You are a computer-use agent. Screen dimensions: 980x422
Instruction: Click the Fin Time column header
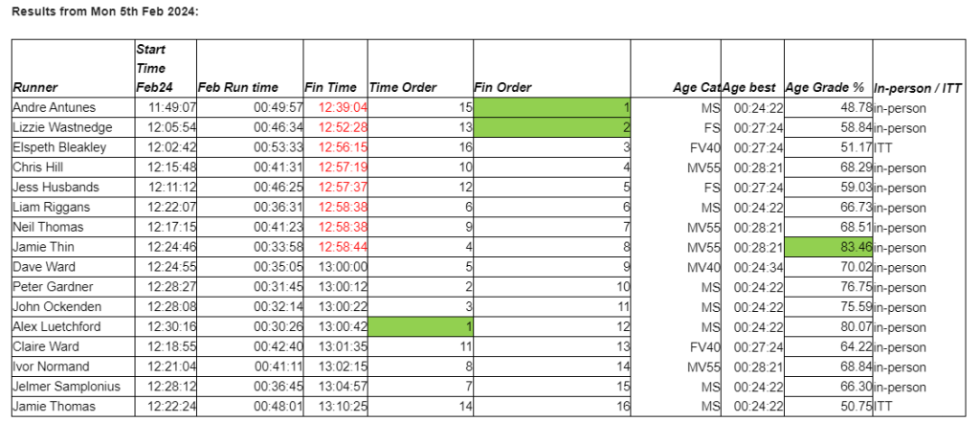point(329,87)
